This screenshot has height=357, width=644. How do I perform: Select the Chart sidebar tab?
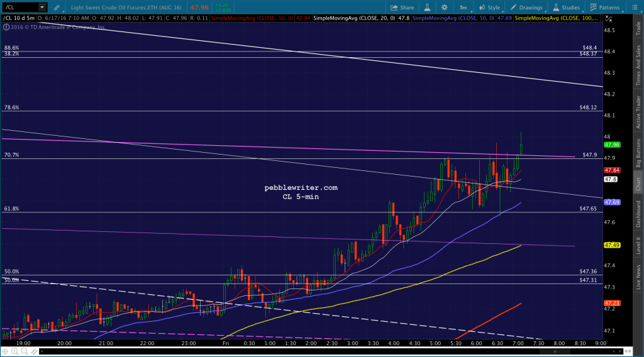[x=638, y=184]
